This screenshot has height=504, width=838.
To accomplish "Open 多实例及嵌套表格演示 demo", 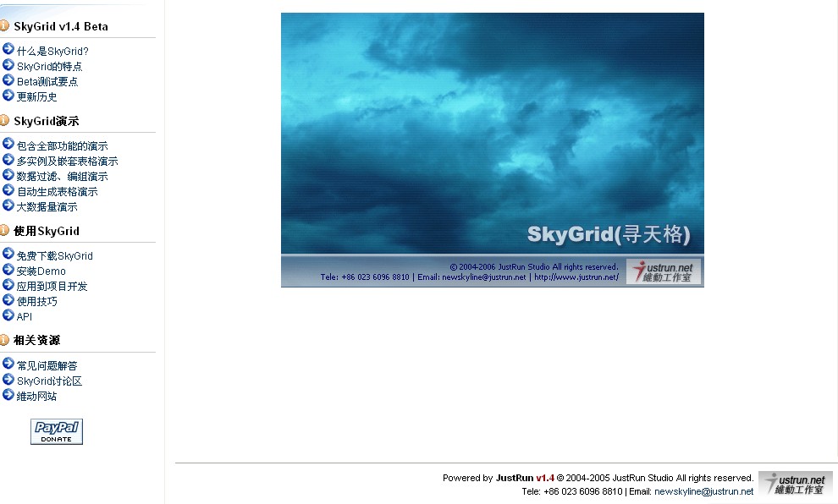I will (68, 162).
